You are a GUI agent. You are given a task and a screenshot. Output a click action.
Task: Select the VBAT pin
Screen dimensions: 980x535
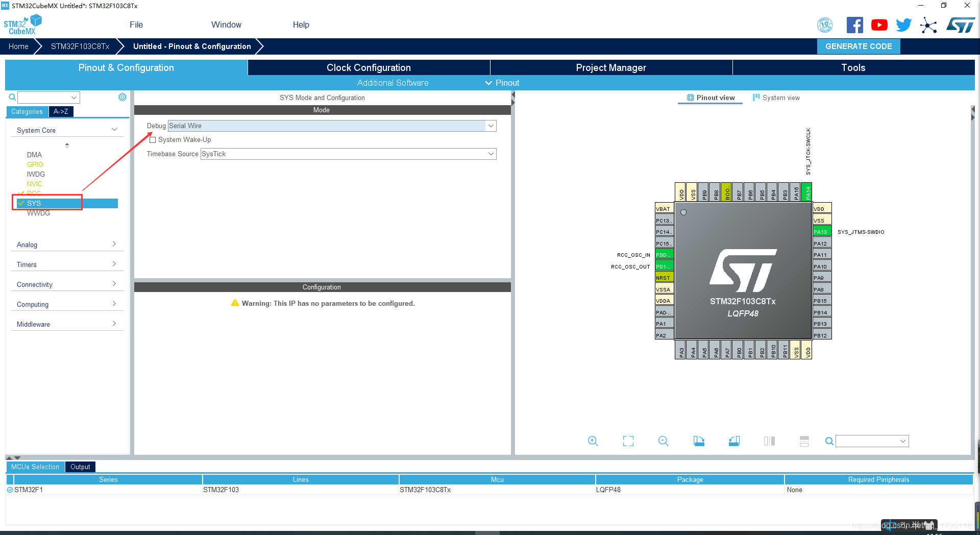pyautogui.click(x=664, y=209)
